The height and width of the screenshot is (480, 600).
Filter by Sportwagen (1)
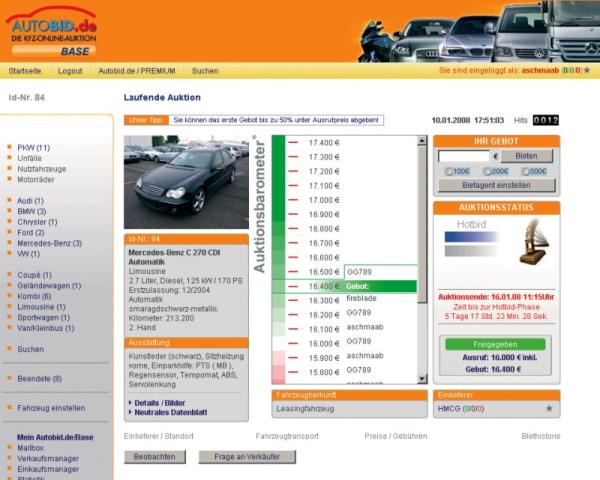click(44, 317)
